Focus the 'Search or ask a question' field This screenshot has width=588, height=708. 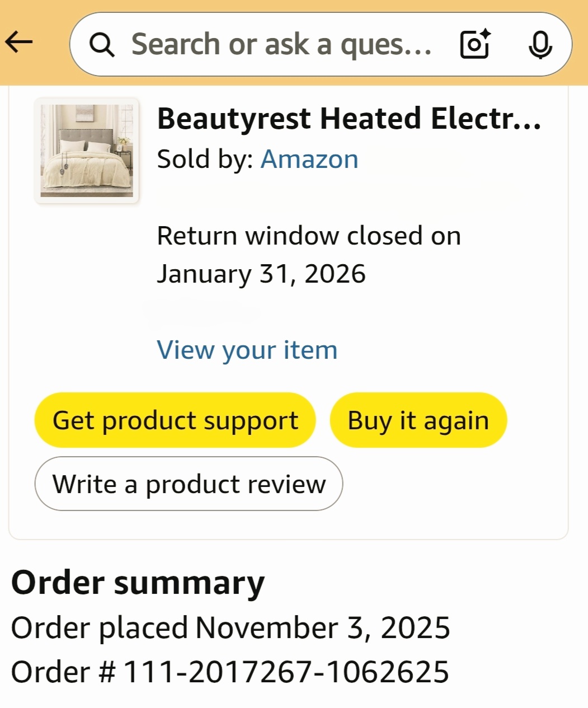click(x=281, y=44)
